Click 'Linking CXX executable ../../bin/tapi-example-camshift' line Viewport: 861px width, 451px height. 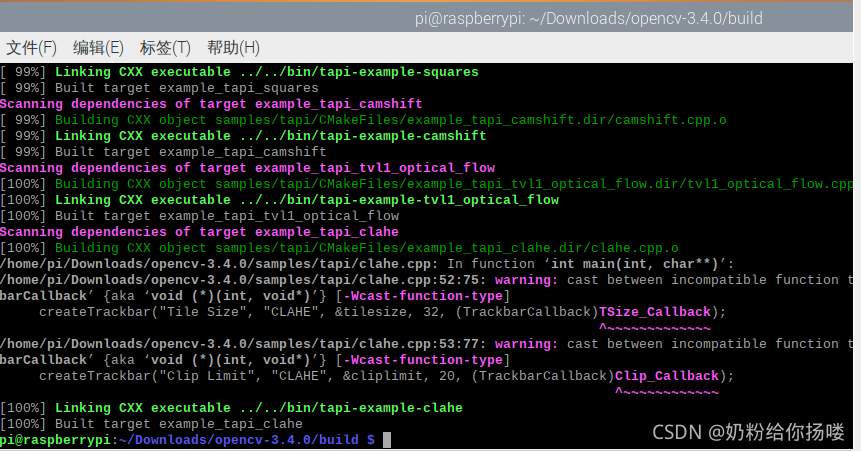(x=243, y=136)
